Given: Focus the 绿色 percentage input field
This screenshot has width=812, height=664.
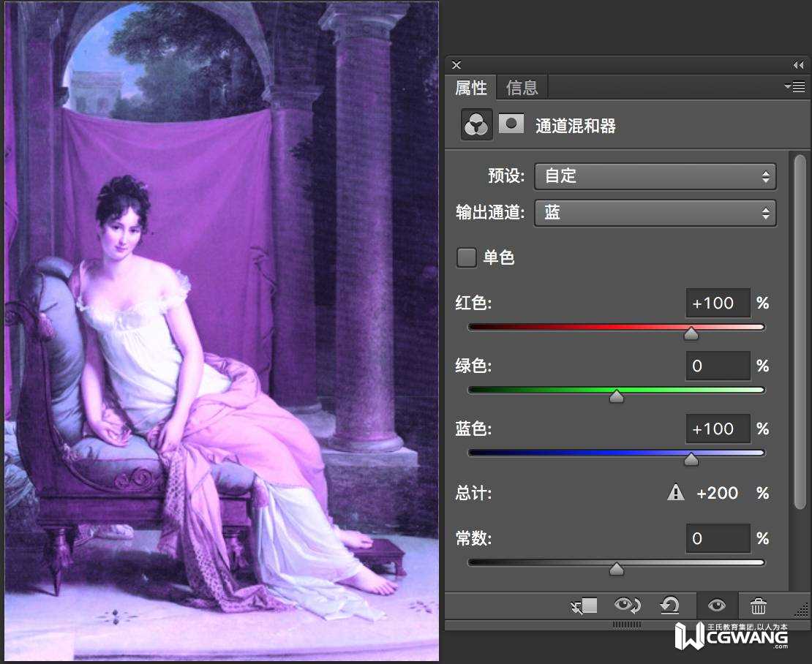Looking at the screenshot, I should (x=718, y=366).
